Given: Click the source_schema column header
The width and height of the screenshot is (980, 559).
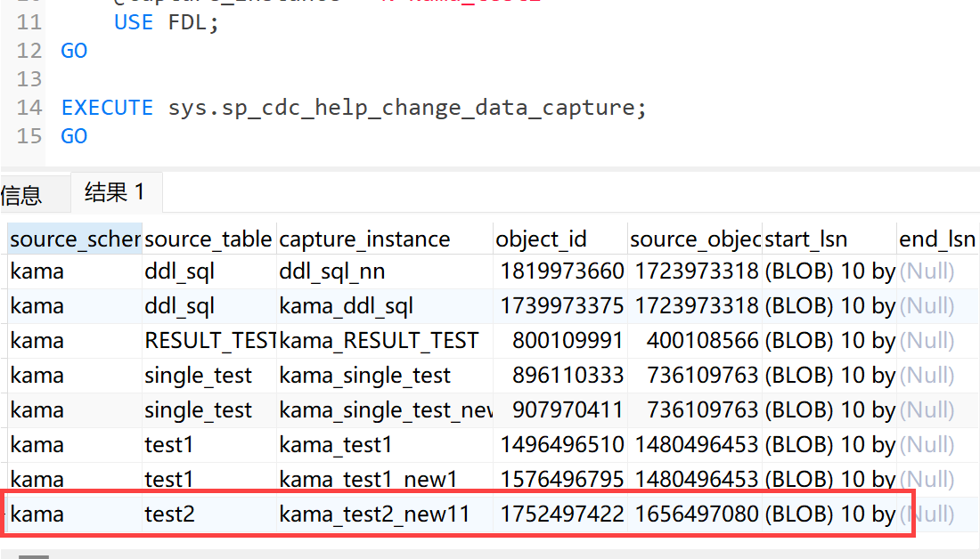Looking at the screenshot, I should (75, 239).
